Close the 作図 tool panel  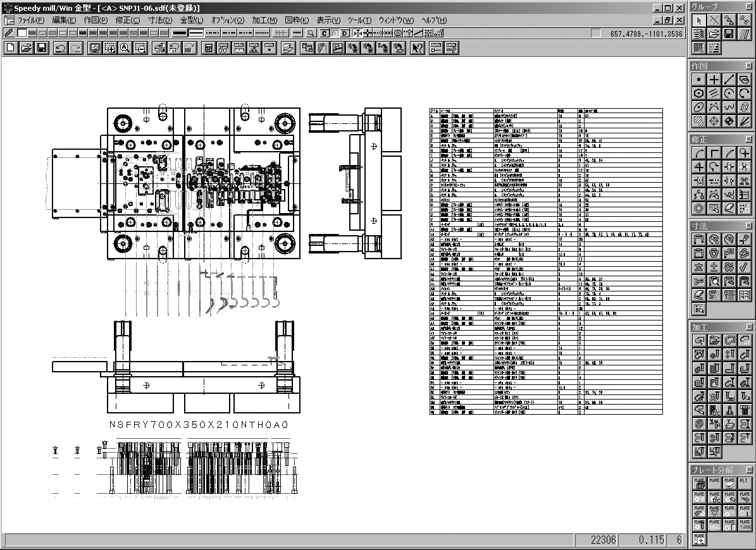coord(749,66)
